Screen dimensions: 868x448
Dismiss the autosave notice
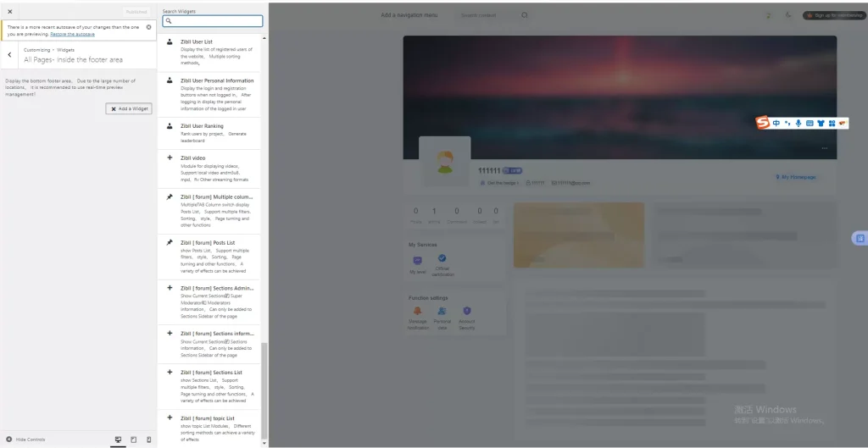pos(149,27)
